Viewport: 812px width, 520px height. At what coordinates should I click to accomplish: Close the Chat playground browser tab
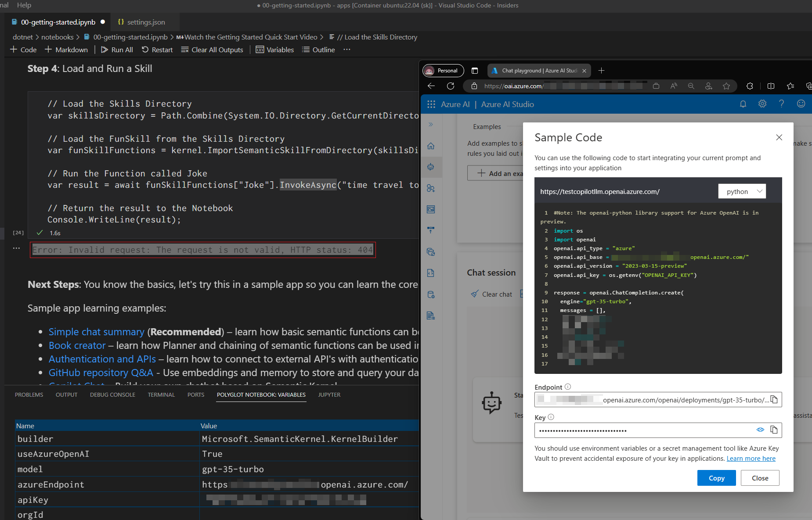tap(584, 71)
